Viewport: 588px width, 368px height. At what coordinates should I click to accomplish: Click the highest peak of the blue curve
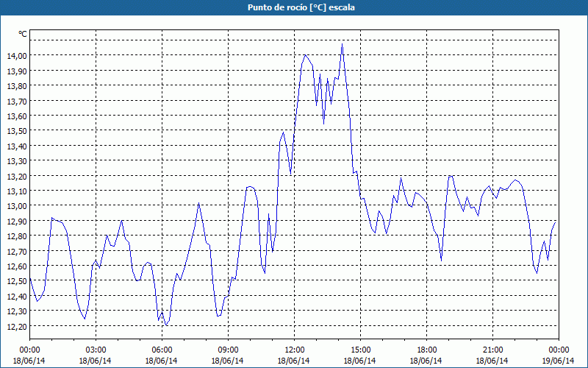[x=342, y=44]
